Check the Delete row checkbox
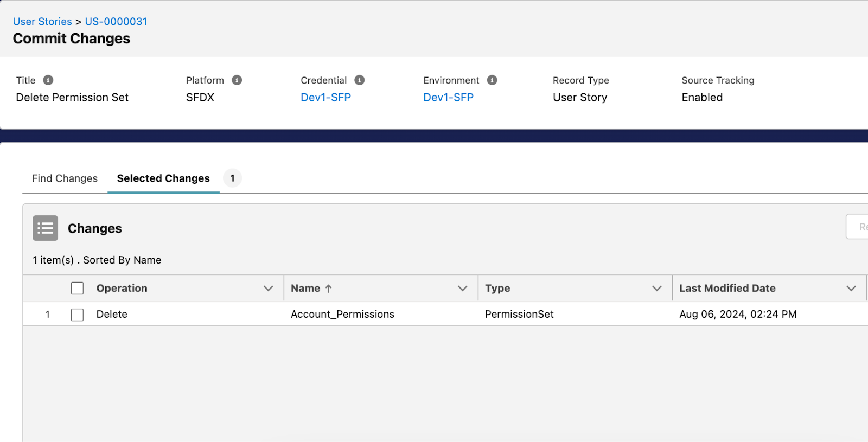Viewport: 868px width, 442px height. click(x=77, y=315)
